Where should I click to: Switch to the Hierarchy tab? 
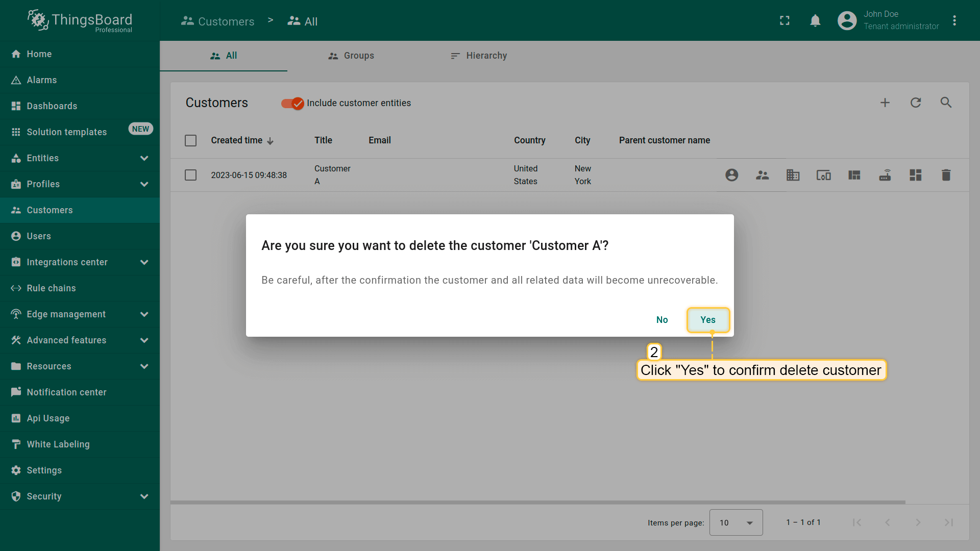pos(479,56)
